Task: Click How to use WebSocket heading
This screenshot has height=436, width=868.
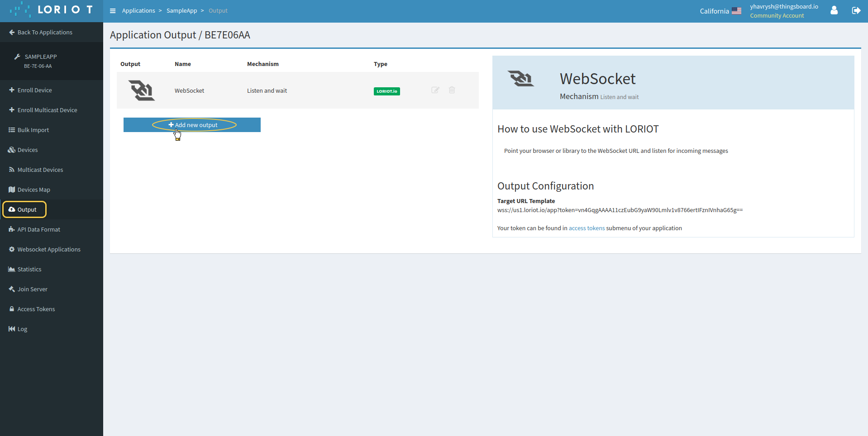Action: pos(578,129)
